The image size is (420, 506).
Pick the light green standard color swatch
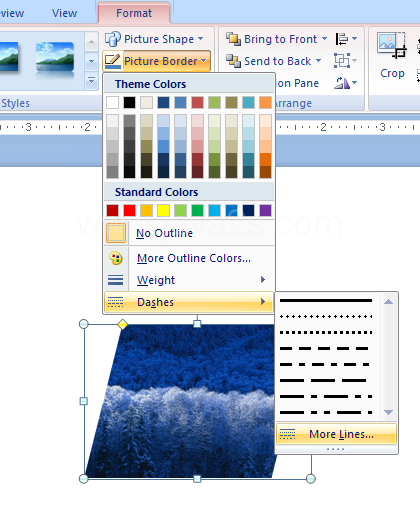click(x=181, y=211)
